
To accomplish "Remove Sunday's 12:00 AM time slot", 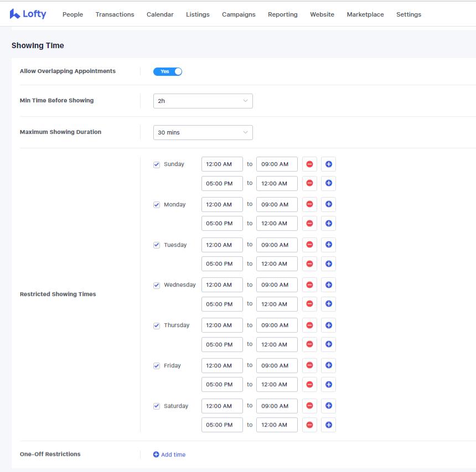I will pos(309,164).
